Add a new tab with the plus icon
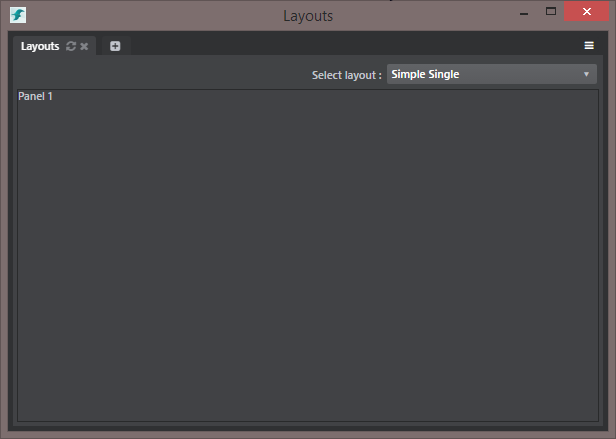616x439 pixels. point(115,46)
